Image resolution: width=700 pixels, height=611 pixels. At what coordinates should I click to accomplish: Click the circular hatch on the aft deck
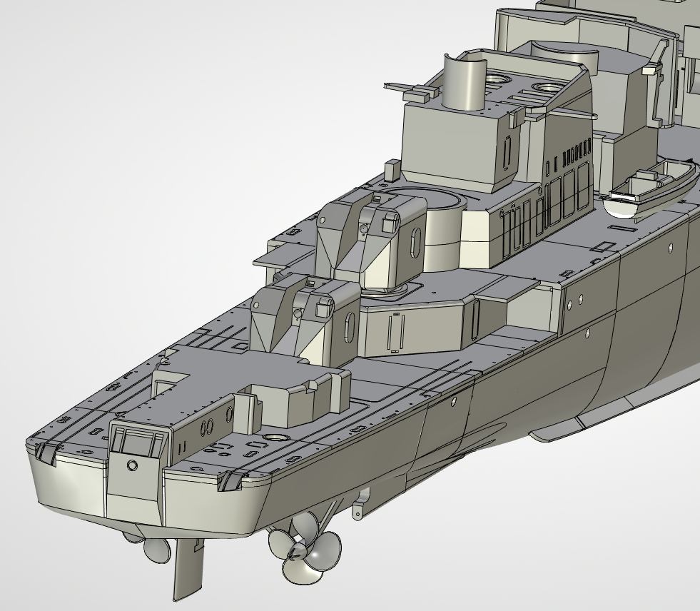point(276,437)
